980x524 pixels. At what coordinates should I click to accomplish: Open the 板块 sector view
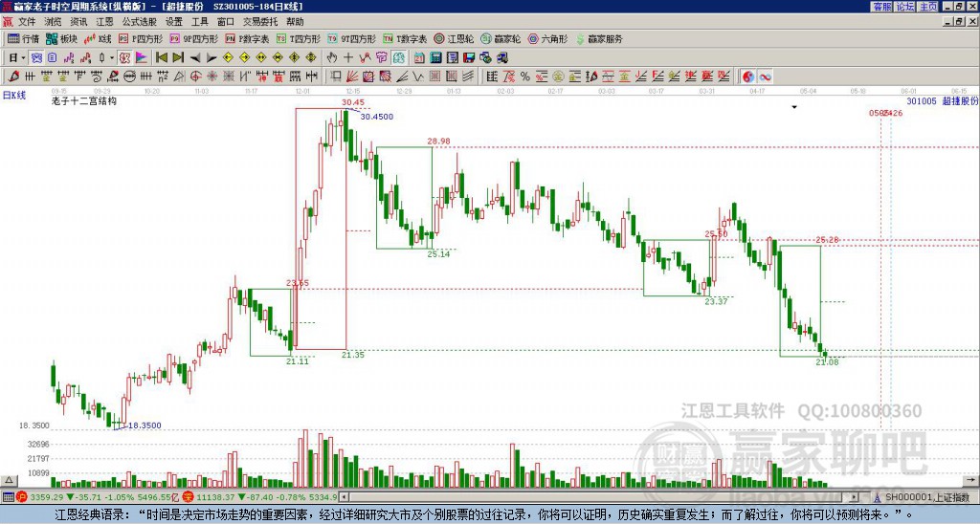tap(62, 38)
